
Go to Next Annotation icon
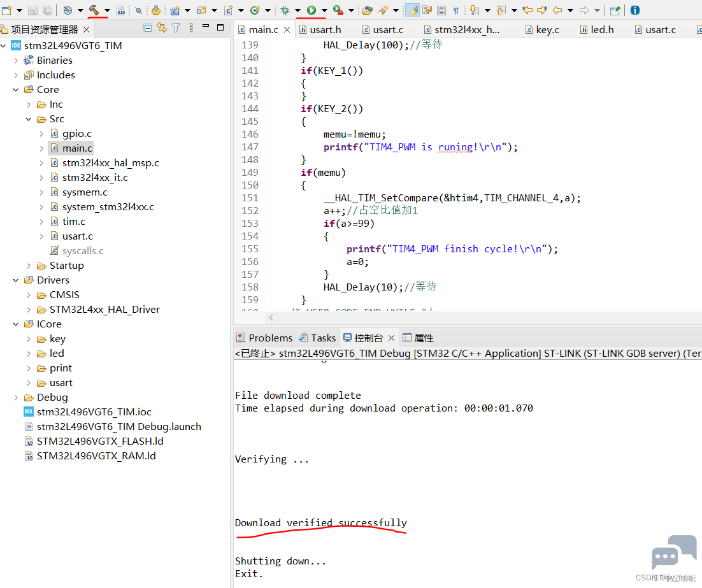point(475,10)
